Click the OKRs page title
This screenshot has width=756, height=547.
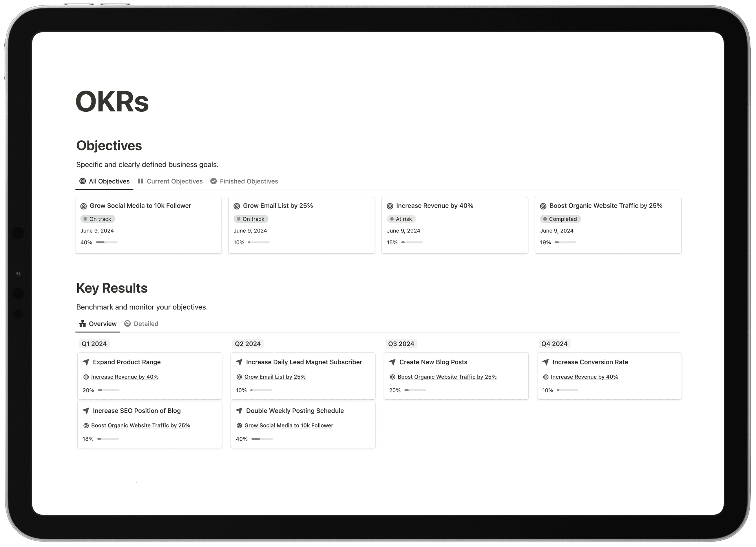[x=112, y=102]
